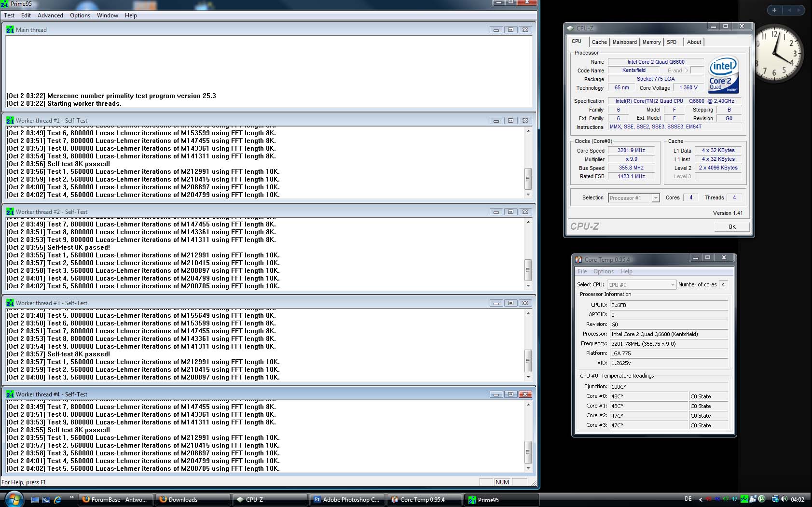Select the CPU tab in CPU-Z

coord(577,42)
